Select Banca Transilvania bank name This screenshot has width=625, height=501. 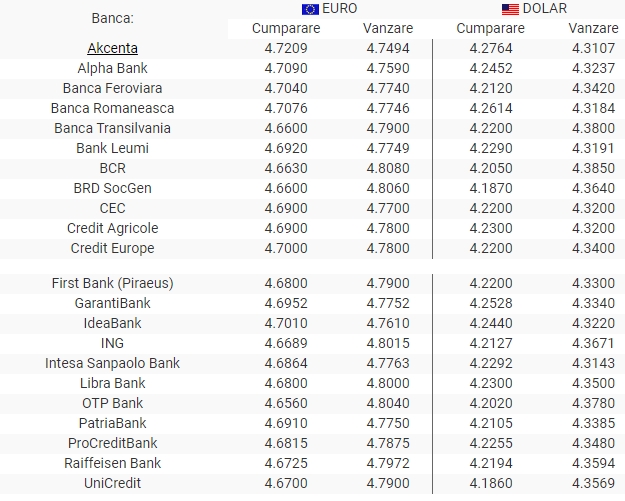coord(112,128)
